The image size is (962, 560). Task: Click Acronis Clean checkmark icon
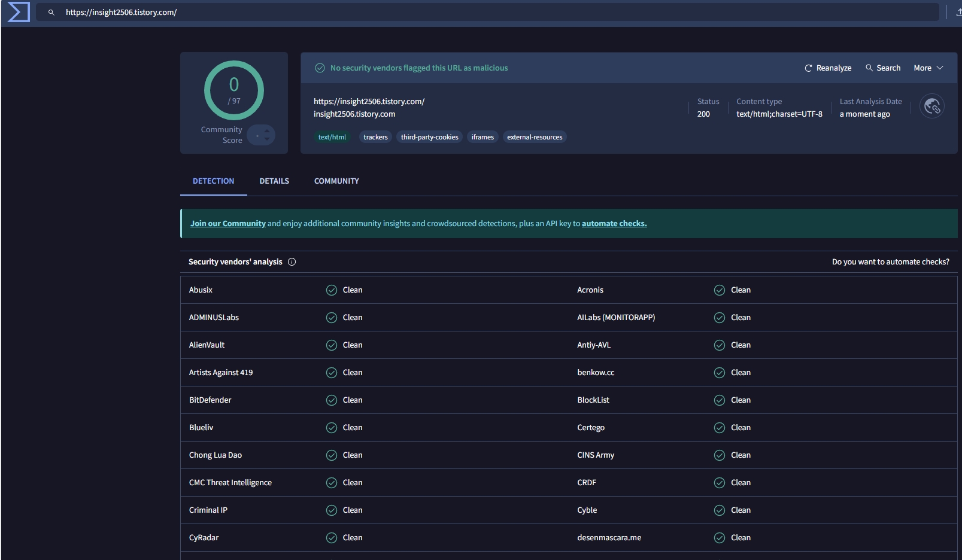720,290
